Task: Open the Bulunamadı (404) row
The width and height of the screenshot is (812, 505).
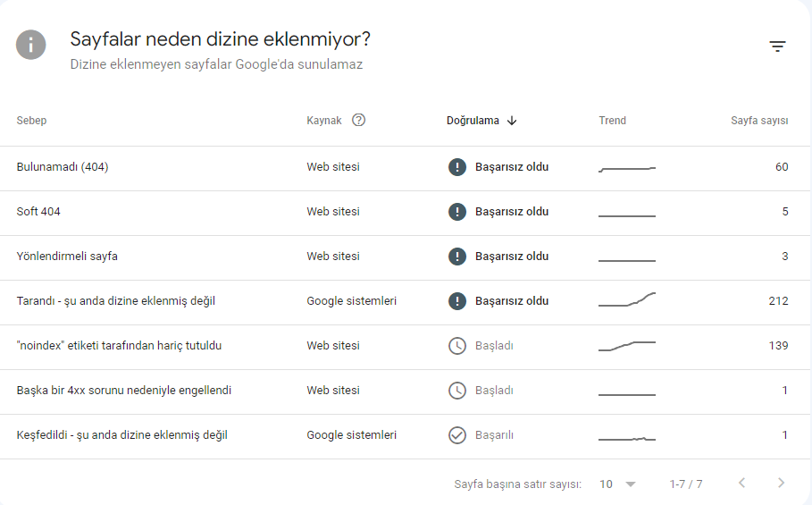Action: [x=405, y=168]
